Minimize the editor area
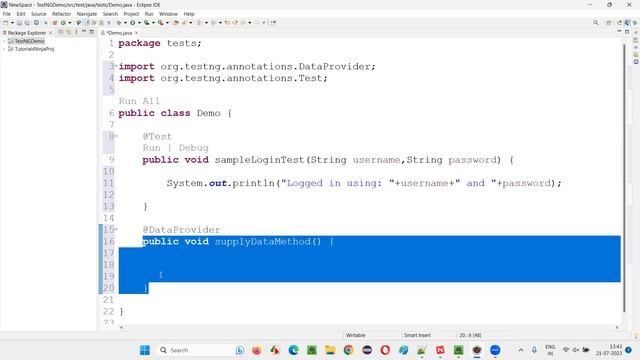This screenshot has width=640, height=360. (x=619, y=31)
